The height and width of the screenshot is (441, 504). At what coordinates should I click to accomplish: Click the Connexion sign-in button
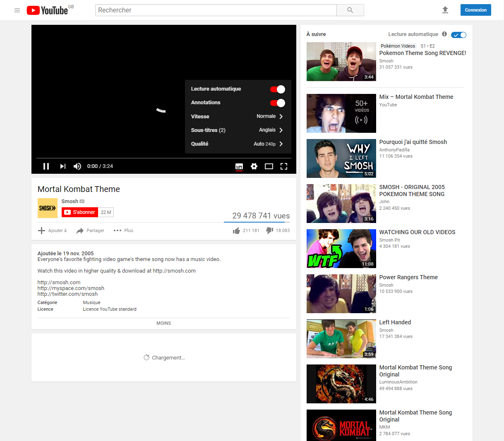click(475, 10)
